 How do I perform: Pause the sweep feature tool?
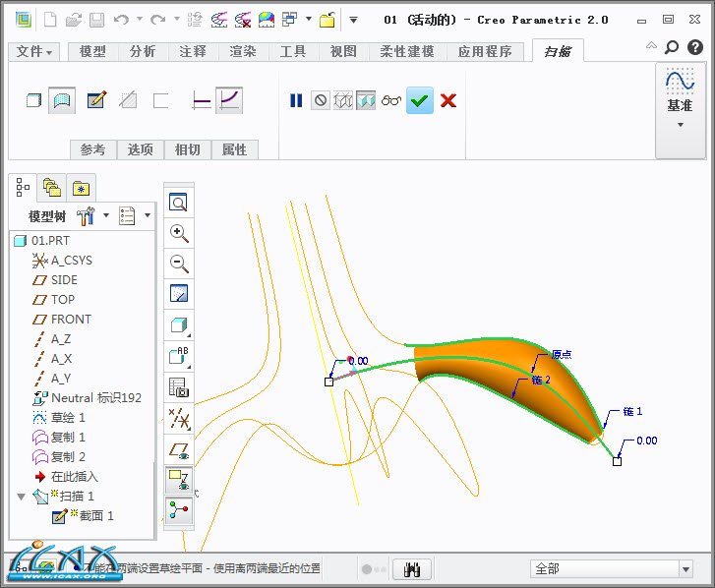coord(296,100)
